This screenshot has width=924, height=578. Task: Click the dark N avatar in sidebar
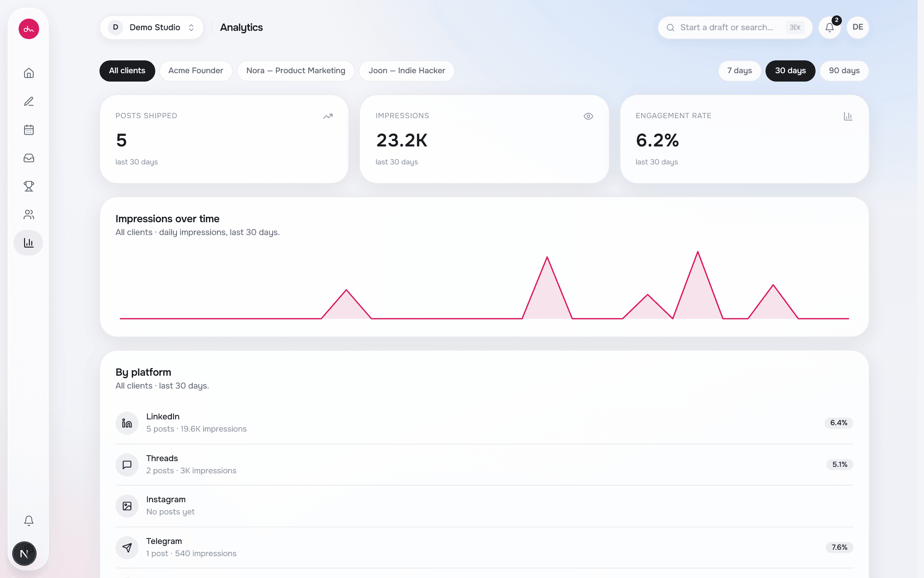[x=24, y=553]
